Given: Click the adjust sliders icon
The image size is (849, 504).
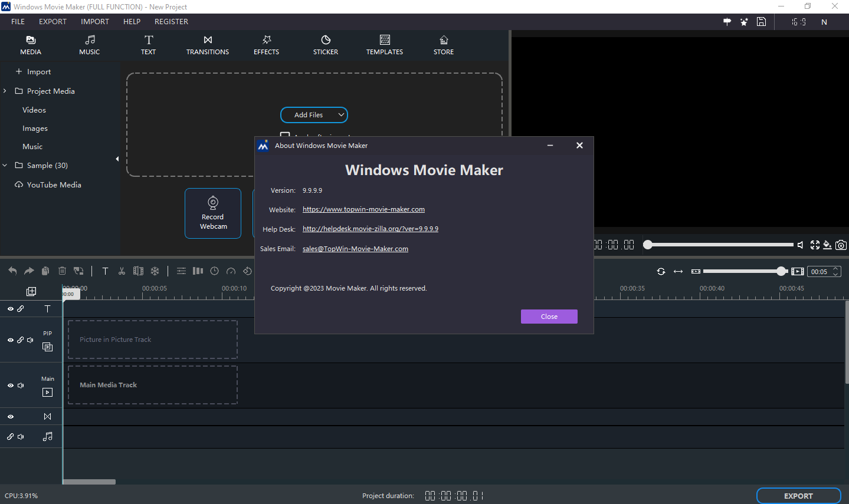Looking at the screenshot, I should [181, 271].
